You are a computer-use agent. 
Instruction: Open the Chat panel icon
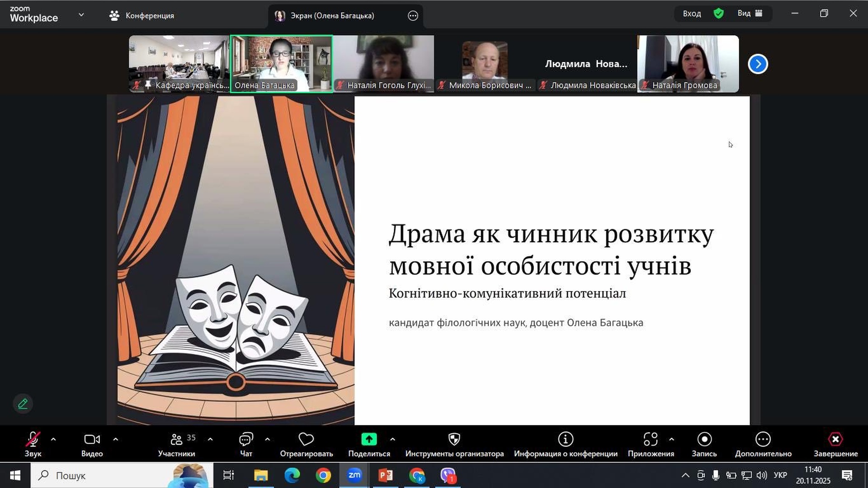click(245, 440)
